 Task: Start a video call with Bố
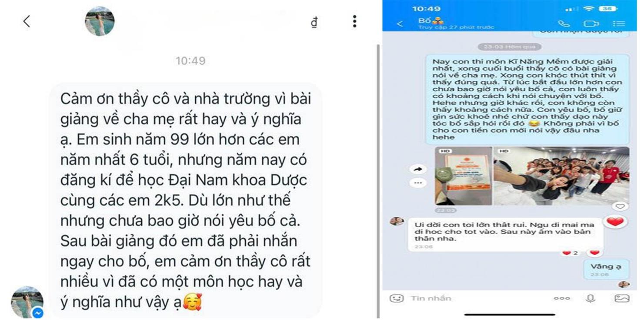[591, 24]
